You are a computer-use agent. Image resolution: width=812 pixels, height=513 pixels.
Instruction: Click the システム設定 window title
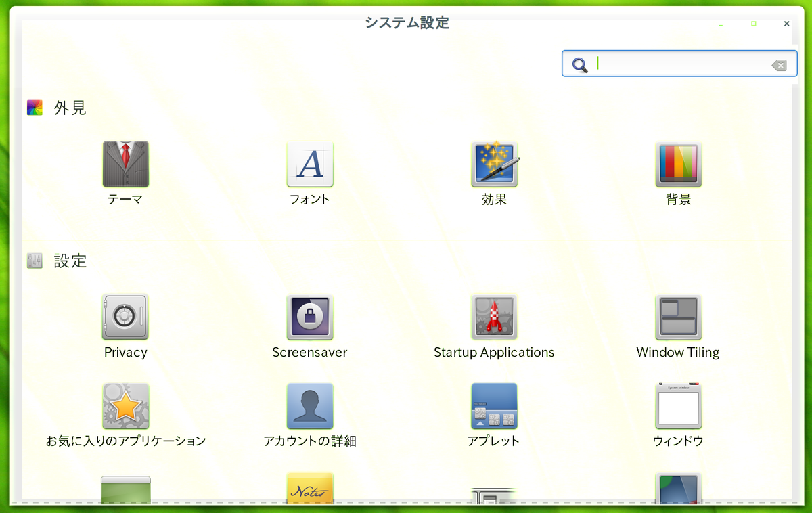tap(407, 23)
